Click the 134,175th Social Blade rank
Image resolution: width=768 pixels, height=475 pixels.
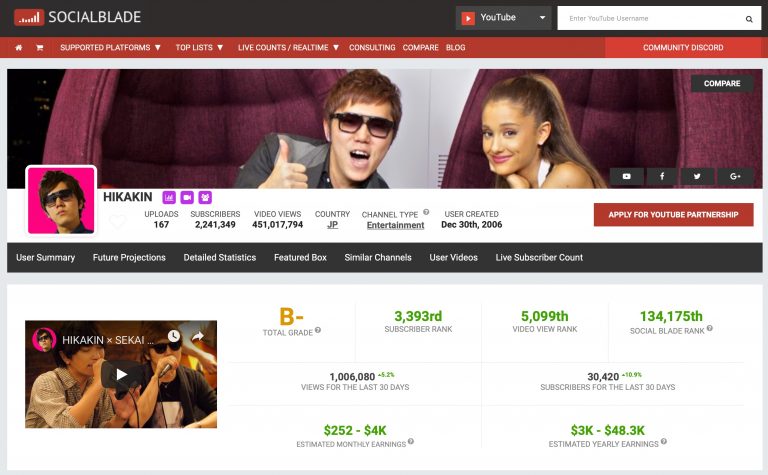671,316
